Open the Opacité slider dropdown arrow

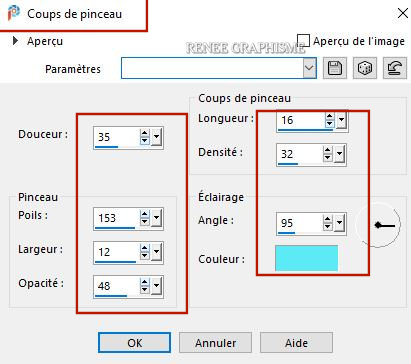(156, 286)
